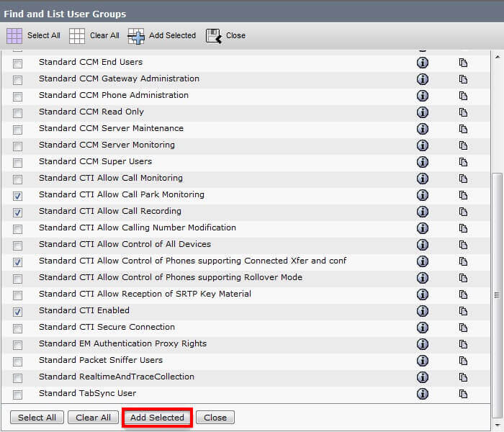The height and width of the screenshot is (432, 504).
Task: Click the bottom Clear All button
Action: [x=93, y=418]
